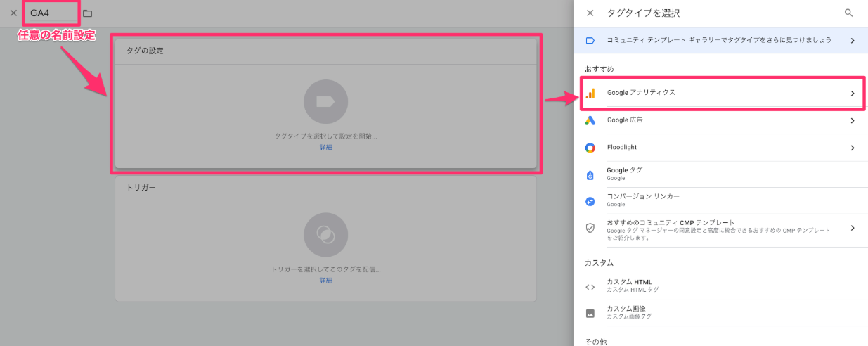This screenshot has height=346, width=868.
Task: Click the tag configuration placeholder icon
Action: (325, 102)
